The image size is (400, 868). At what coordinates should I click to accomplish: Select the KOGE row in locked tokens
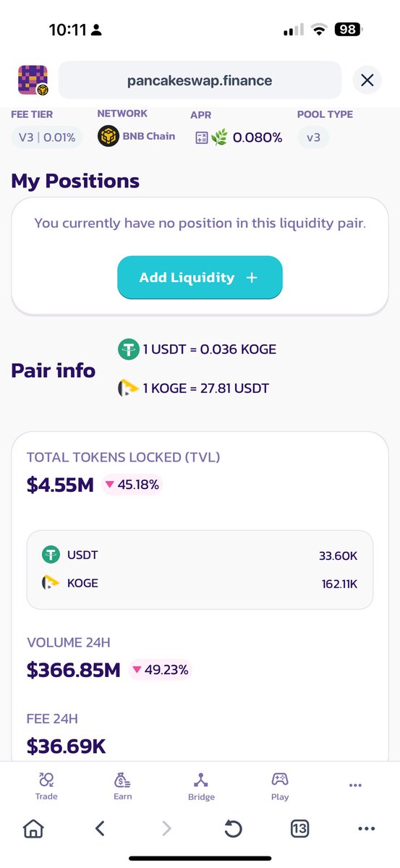(200, 582)
